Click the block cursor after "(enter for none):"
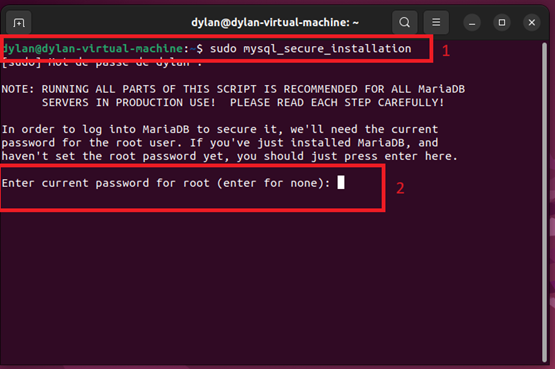This screenshot has width=555, height=369. [341, 183]
